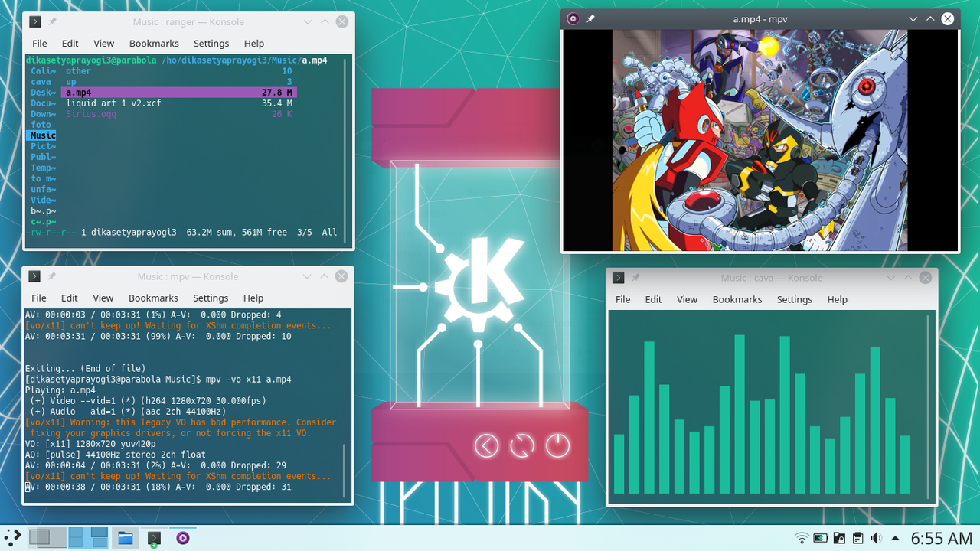Select 'cava' folder in ranger left column
The width and height of the screenshot is (980, 551).
41,82
